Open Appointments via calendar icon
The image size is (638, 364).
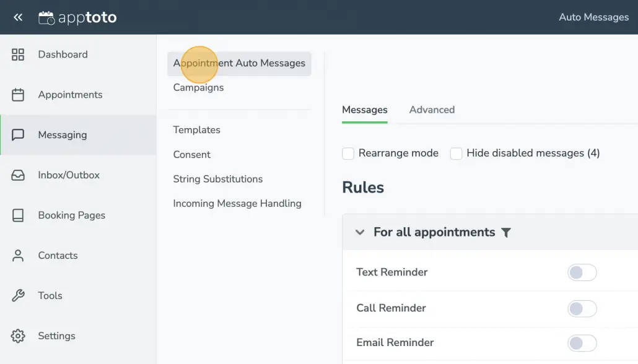(x=17, y=94)
